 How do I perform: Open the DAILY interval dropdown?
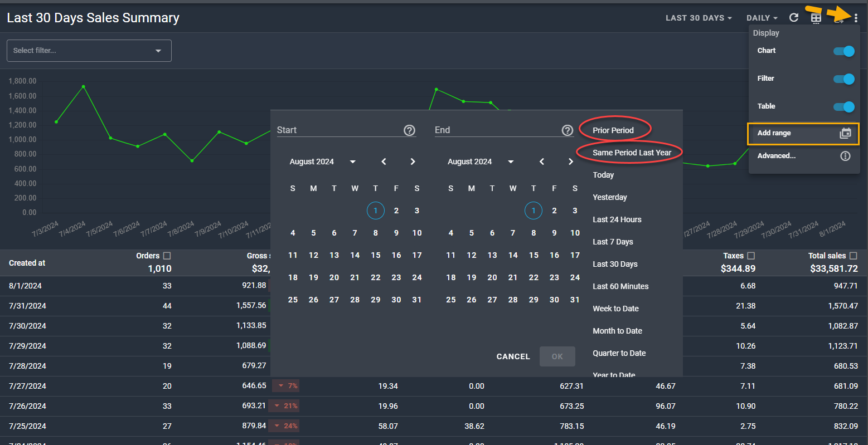coord(762,18)
